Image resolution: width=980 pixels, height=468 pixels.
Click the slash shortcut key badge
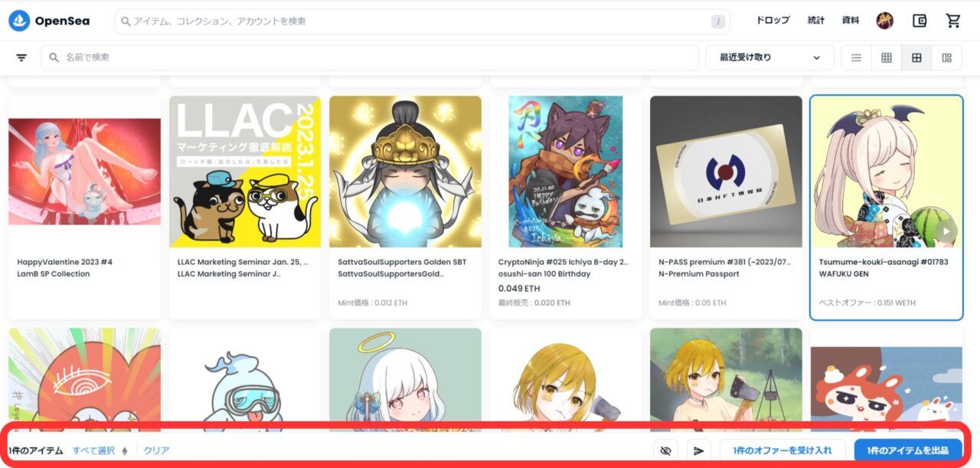point(718,21)
